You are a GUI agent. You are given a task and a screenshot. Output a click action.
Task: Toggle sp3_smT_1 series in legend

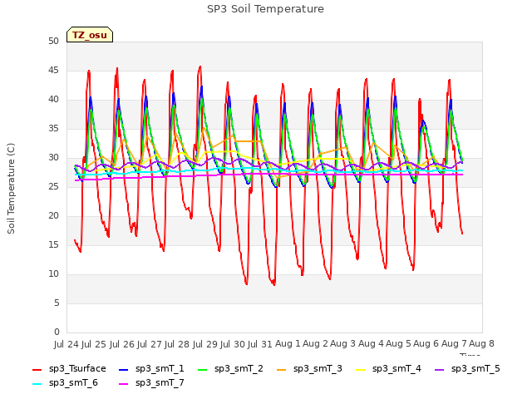coord(151,369)
